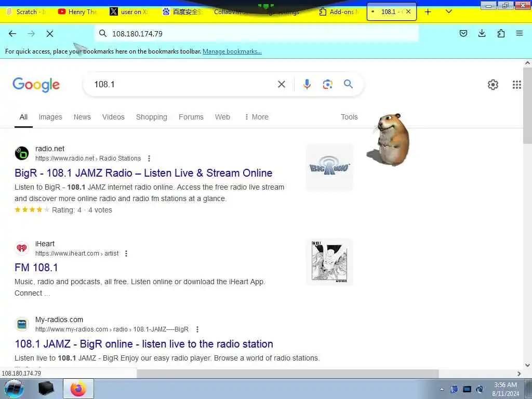The width and height of the screenshot is (532, 399).
Task: Search by image with Lens icon
Action: (x=327, y=84)
